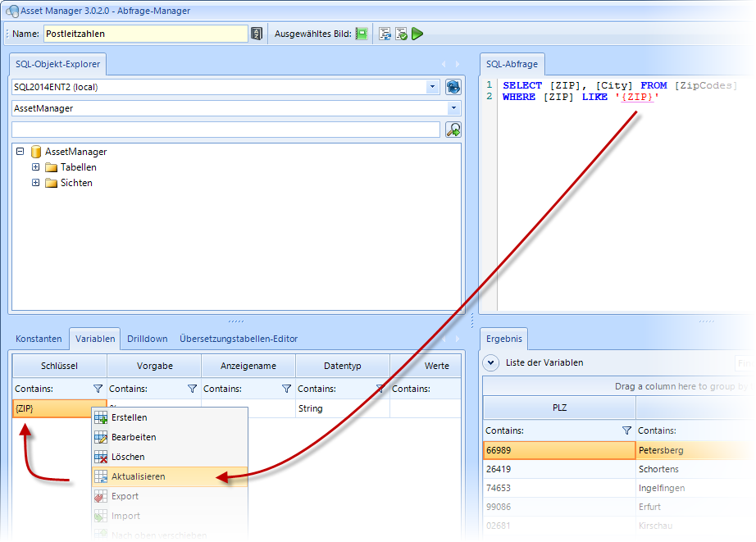Choose Erstellen from the context menu
Viewport: 756px width, 542px height.
coord(170,417)
